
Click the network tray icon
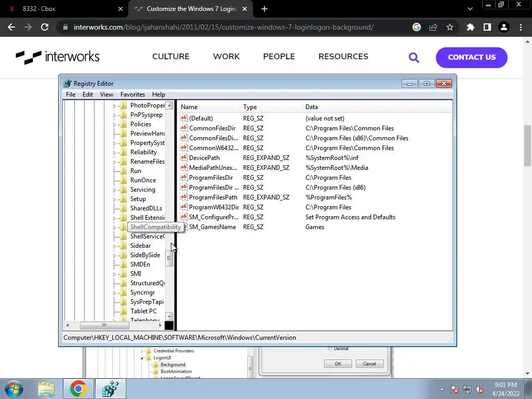tap(467, 390)
